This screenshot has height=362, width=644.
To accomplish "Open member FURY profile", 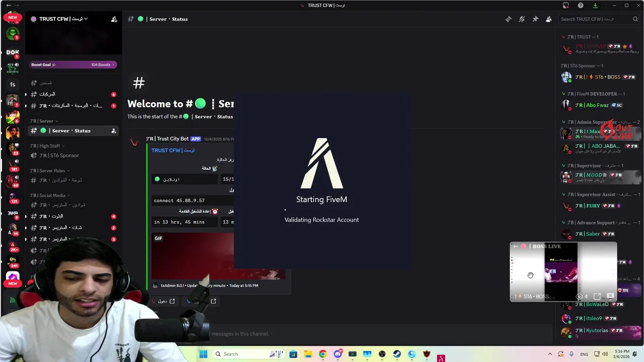I will pyautogui.click(x=600, y=206).
